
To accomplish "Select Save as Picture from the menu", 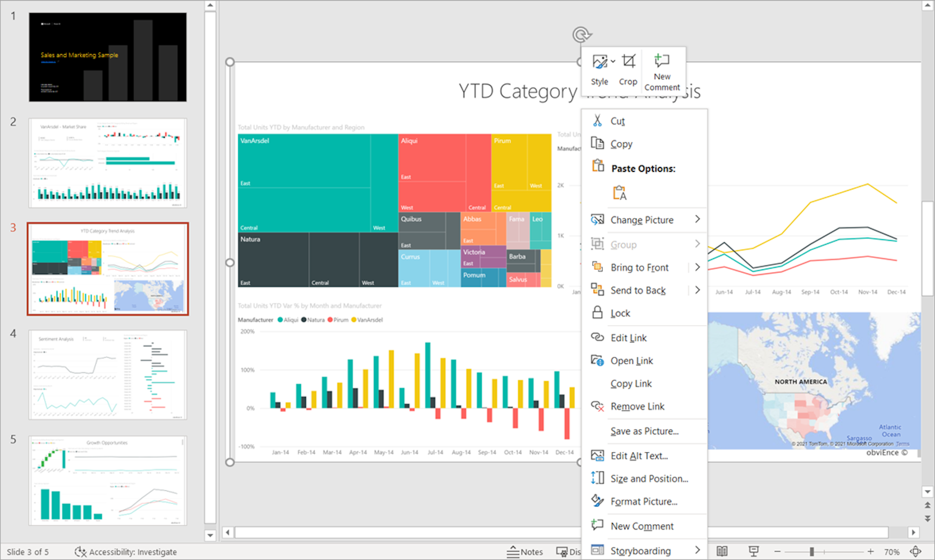I will tap(644, 431).
